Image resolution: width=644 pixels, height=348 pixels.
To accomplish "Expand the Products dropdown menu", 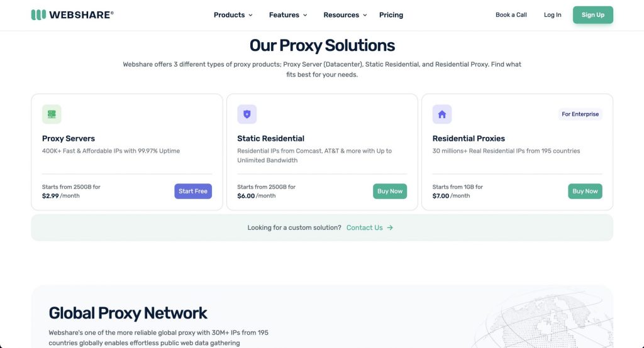I will coord(233,15).
